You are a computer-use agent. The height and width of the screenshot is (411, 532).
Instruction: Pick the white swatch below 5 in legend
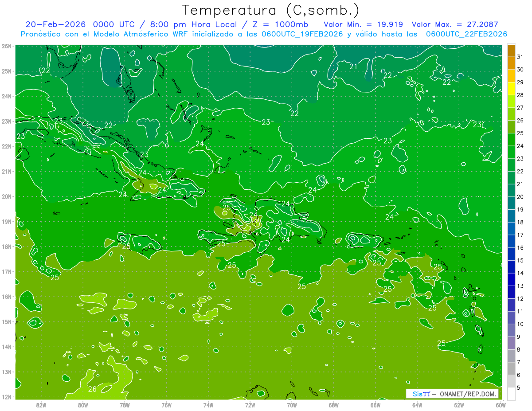pyautogui.click(x=512, y=394)
